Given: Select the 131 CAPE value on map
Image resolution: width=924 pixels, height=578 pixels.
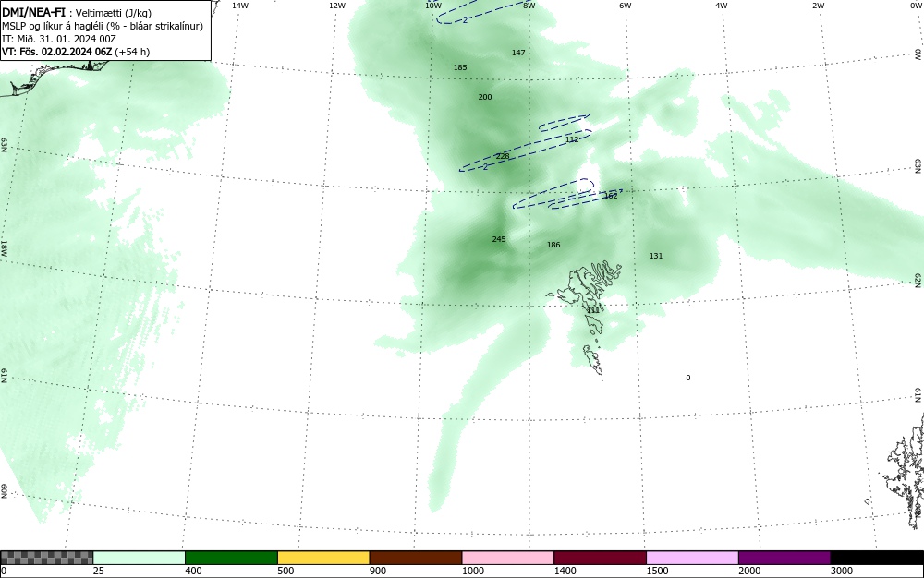Looking at the screenshot, I should click(x=656, y=256).
